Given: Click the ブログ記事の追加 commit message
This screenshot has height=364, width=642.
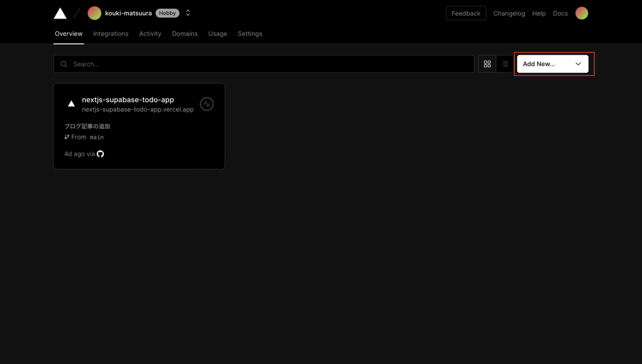Looking at the screenshot, I should click(87, 127).
